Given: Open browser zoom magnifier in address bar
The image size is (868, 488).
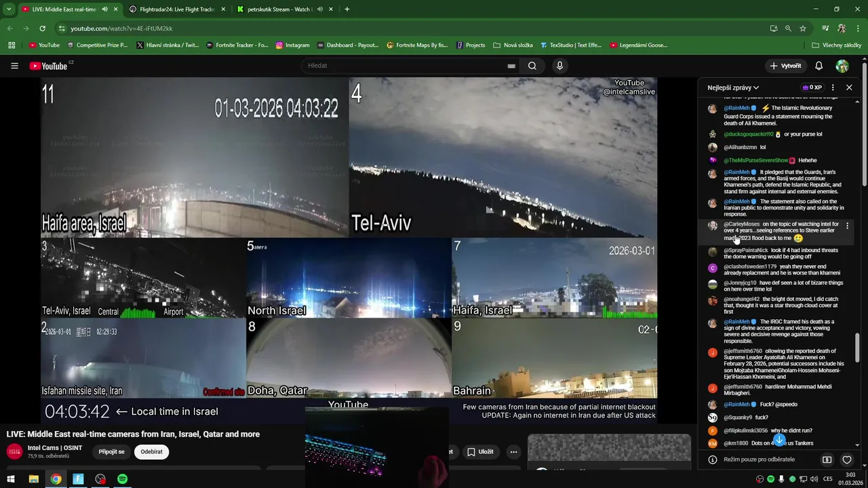Looking at the screenshot, I should (x=788, y=28).
